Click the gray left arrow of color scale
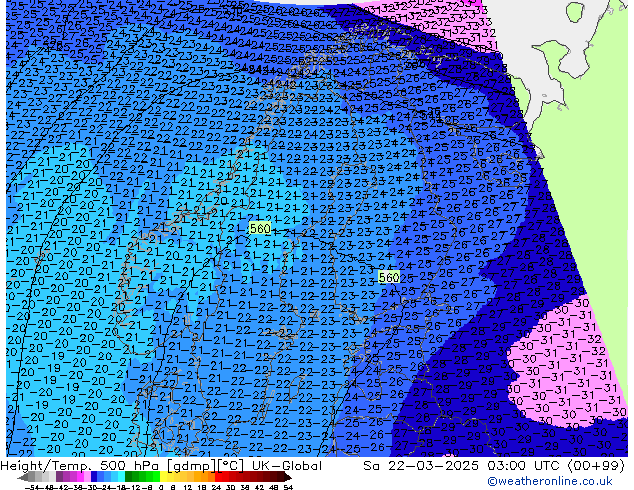The height and width of the screenshot is (490, 634). [x=23, y=477]
